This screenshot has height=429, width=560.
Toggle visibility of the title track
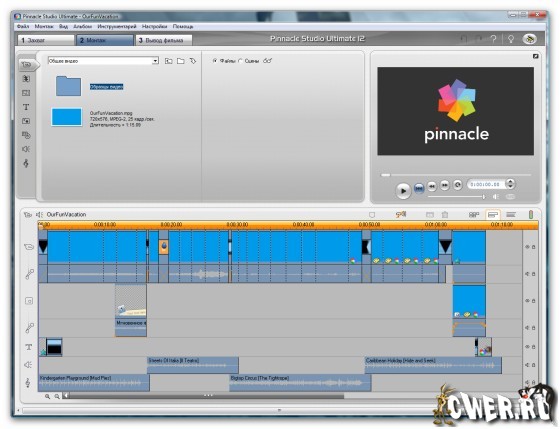[x=527, y=346]
